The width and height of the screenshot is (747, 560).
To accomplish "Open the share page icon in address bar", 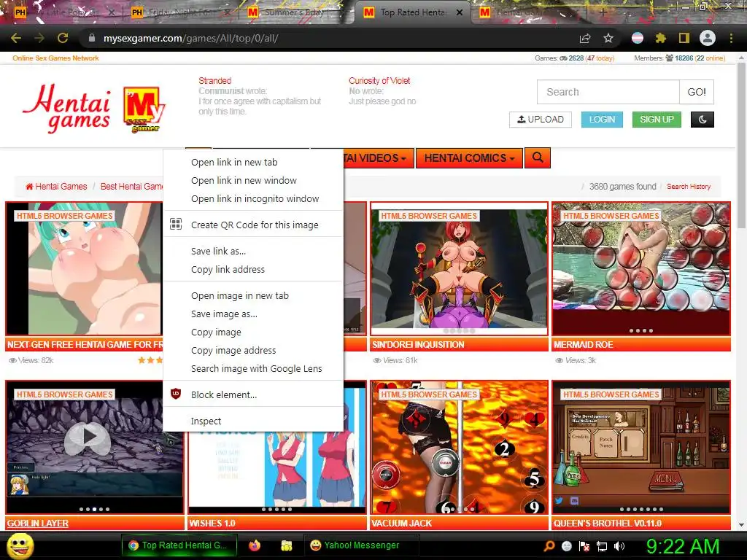I will pyautogui.click(x=585, y=38).
